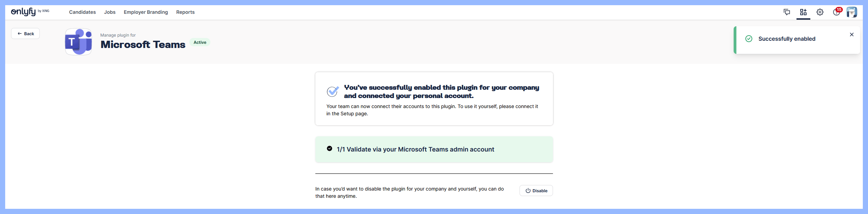Viewport: 868px width, 214px height.
Task: Open the Reports section
Action: (185, 12)
